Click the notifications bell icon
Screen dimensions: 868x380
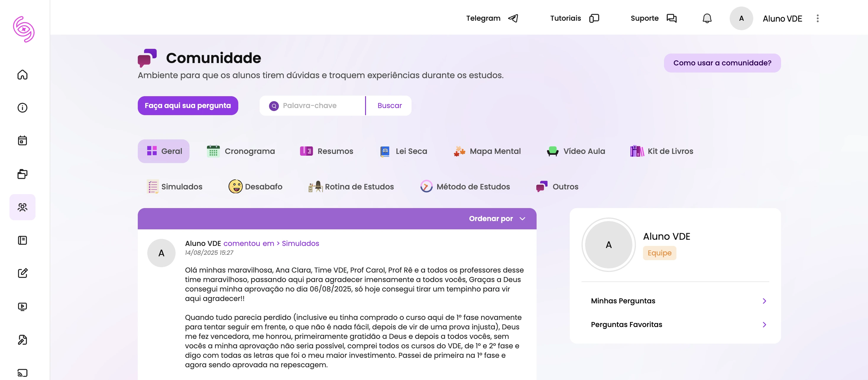pyautogui.click(x=707, y=18)
